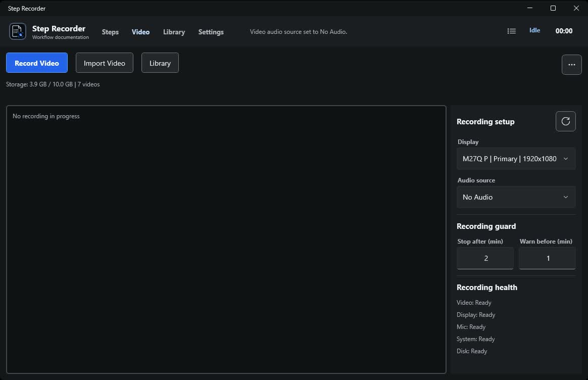Screen dimensions: 588x380
Task: Click the Recording setup heading
Action: click(485, 122)
